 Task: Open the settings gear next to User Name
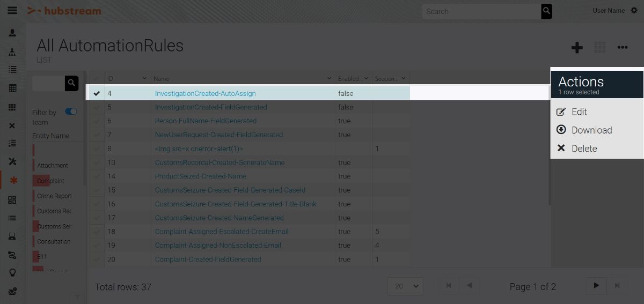coord(634,11)
